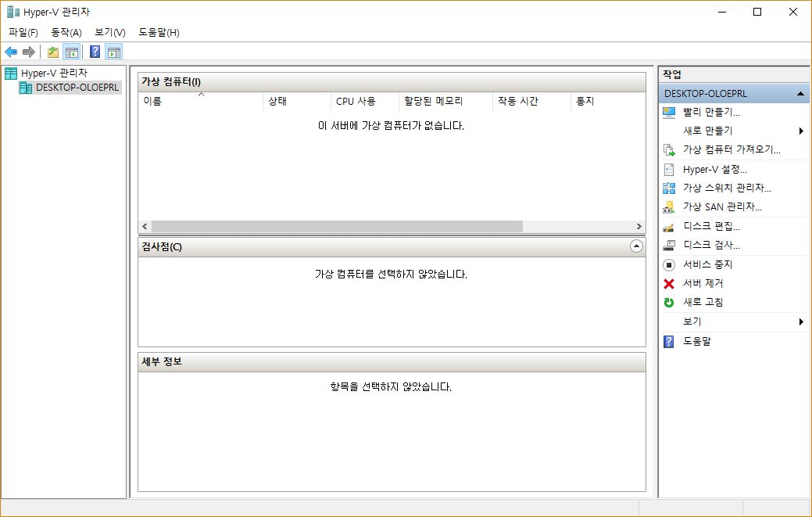The height and width of the screenshot is (517, 812).
Task: Click the up-one-level folder toolbar icon
Action: point(53,52)
